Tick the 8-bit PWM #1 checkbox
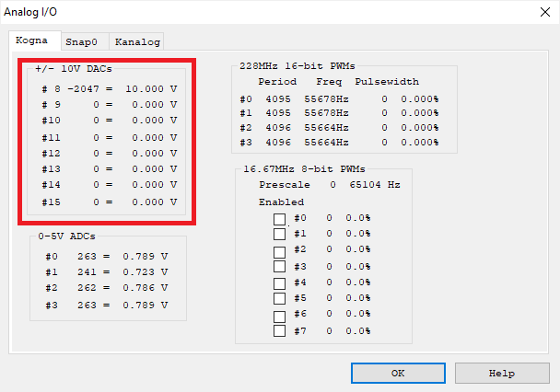560x392 pixels. tap(280, 234)
